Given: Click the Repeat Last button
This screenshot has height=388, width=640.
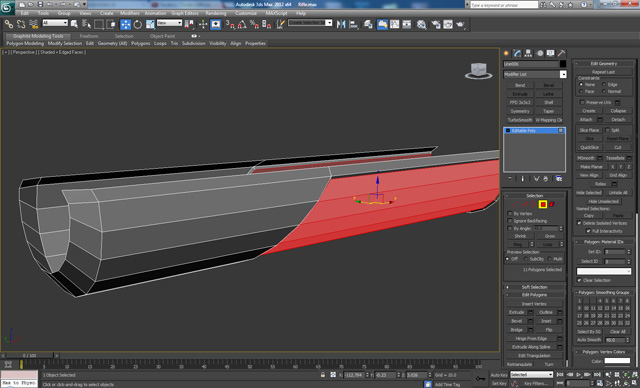Looking at the screenshot, I should 604,72.
